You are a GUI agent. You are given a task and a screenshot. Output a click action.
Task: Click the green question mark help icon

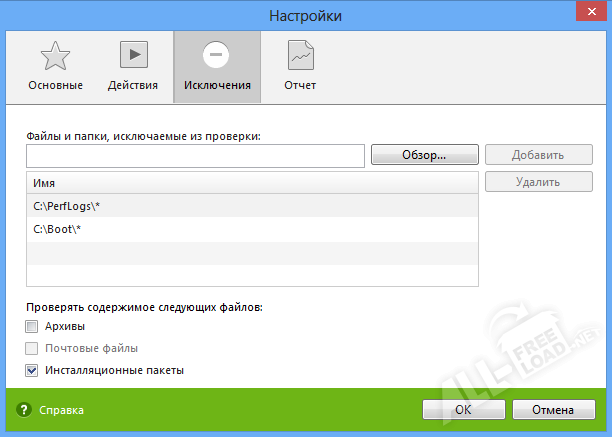(25, 410)
